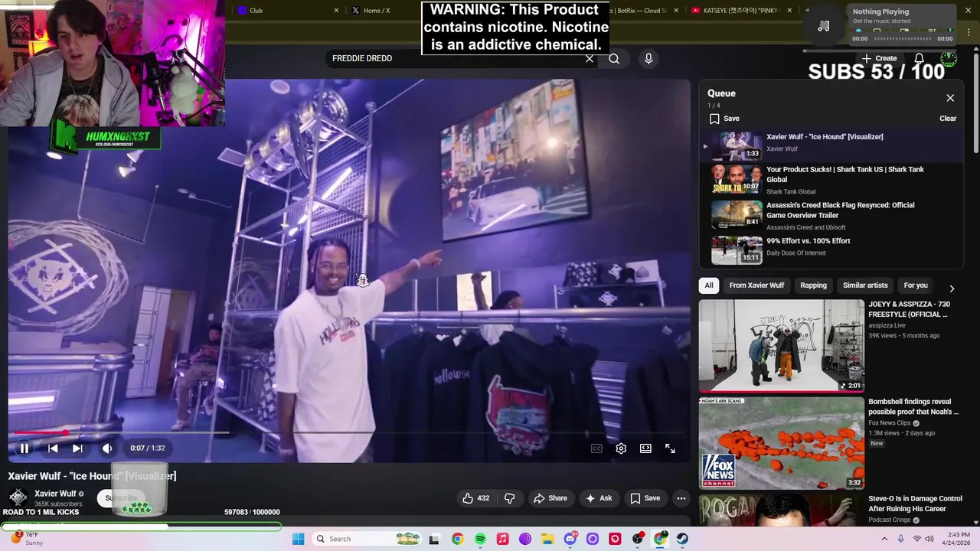980x551 pixels.
Task: Close the Club browser tab
Action: pyautogui.click(x=336, y=11)
